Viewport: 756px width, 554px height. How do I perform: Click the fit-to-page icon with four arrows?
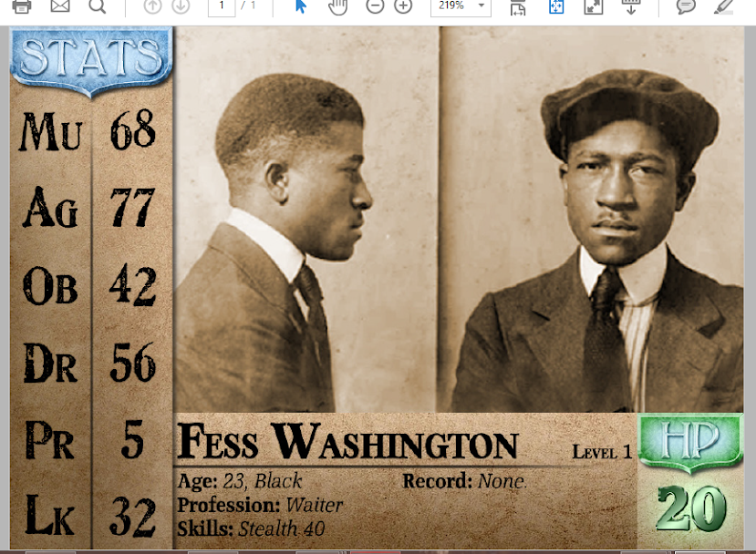(x=556, y=6)
